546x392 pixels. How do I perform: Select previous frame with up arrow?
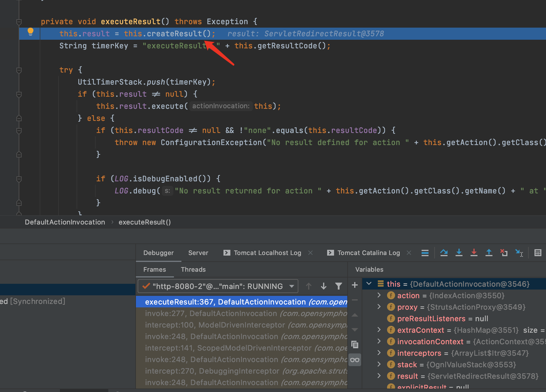coord(309,286)
